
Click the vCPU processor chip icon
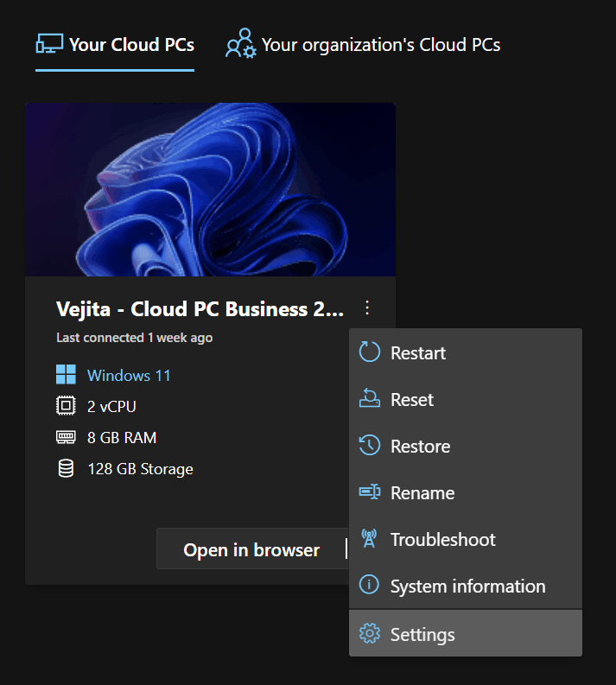click(x=66, y=406)
